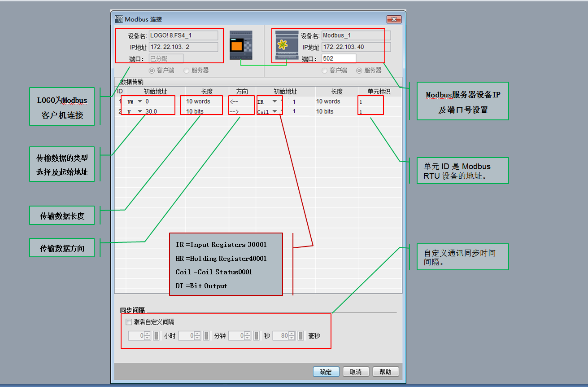Viewport: 588px width, 387px height.
Task: Open the IR register type dropdown
Action: (274, 101)
